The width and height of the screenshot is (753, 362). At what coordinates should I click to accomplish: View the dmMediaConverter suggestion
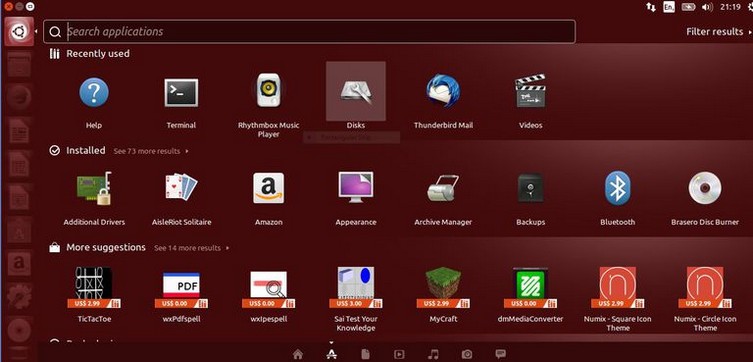pyautogui.click(x=530, y=287)
